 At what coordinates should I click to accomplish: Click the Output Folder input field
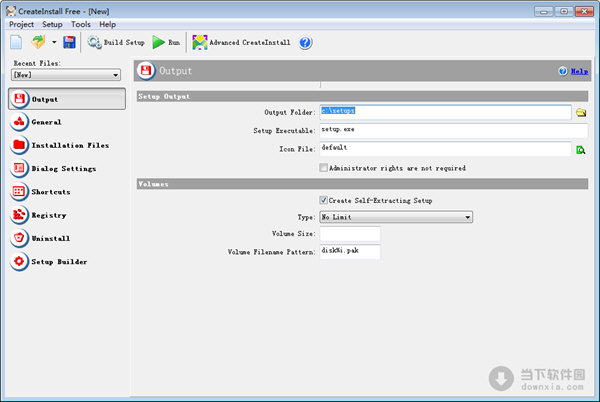click(x=445, y=112)
